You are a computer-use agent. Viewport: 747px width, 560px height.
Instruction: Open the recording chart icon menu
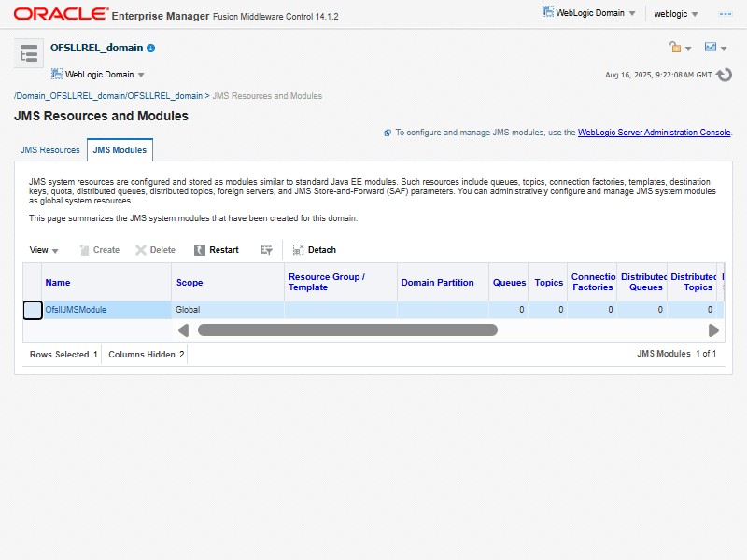(x=711, y=47)
